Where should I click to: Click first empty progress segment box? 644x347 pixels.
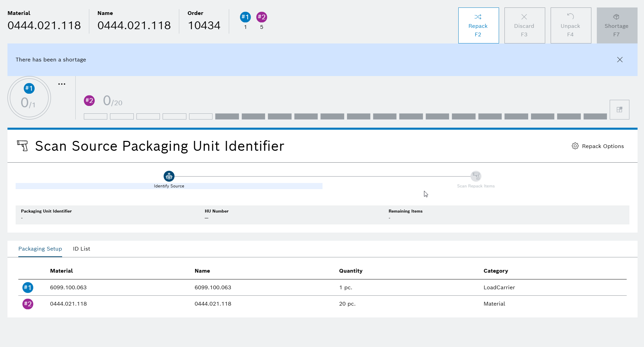click(x=95, y=116)
